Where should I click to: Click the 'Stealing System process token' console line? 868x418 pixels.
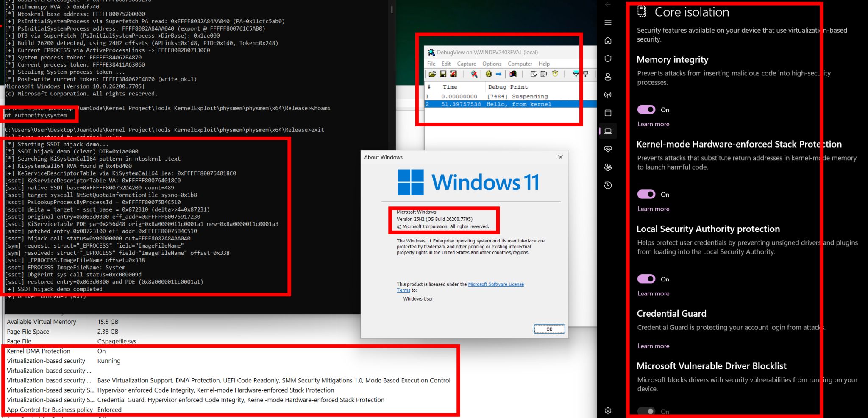65,72
